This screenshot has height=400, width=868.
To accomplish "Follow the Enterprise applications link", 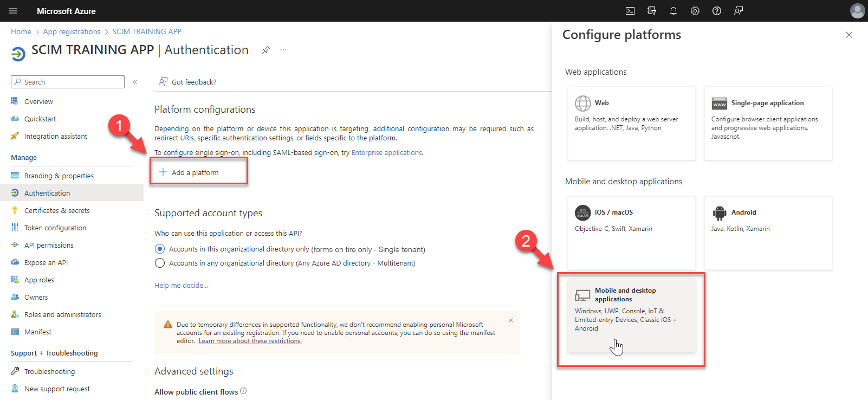I will 387,153.
